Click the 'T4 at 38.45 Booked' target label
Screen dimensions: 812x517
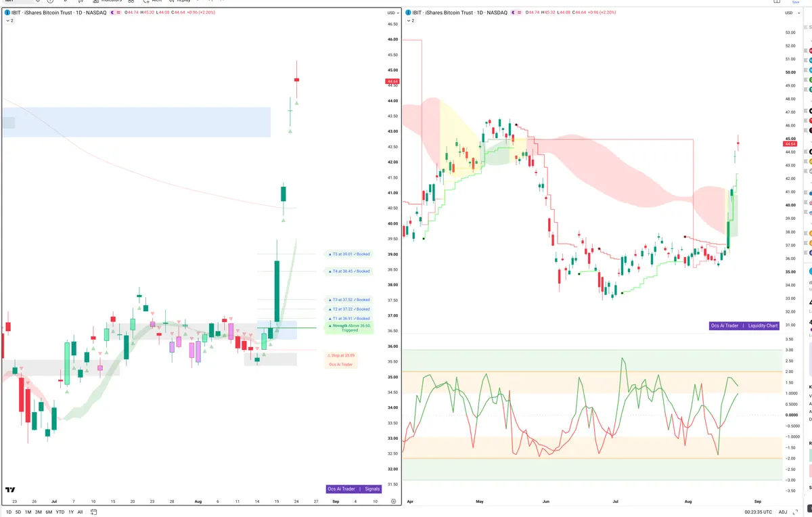(x=348, y=271)
